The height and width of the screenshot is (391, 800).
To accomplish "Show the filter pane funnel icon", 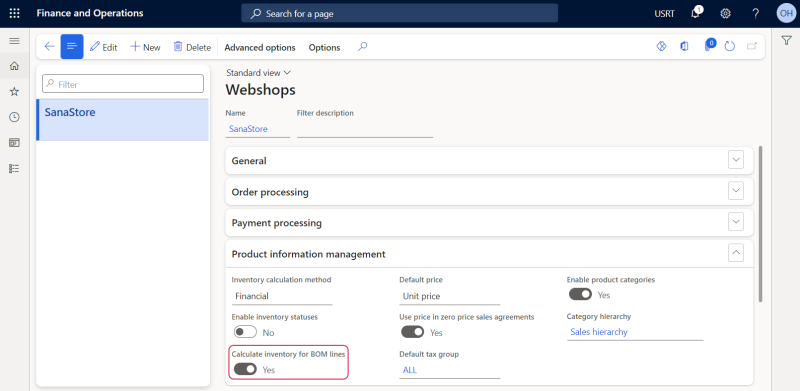I will pos(786,40).
